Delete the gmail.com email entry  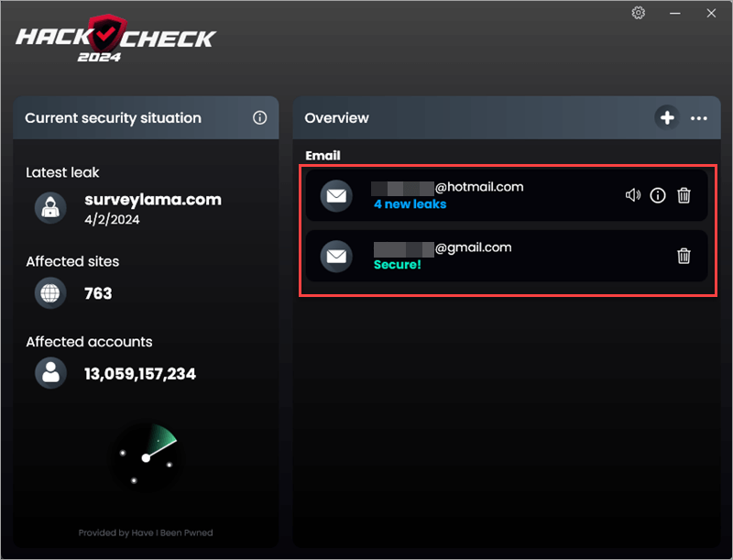click(684, 256)
